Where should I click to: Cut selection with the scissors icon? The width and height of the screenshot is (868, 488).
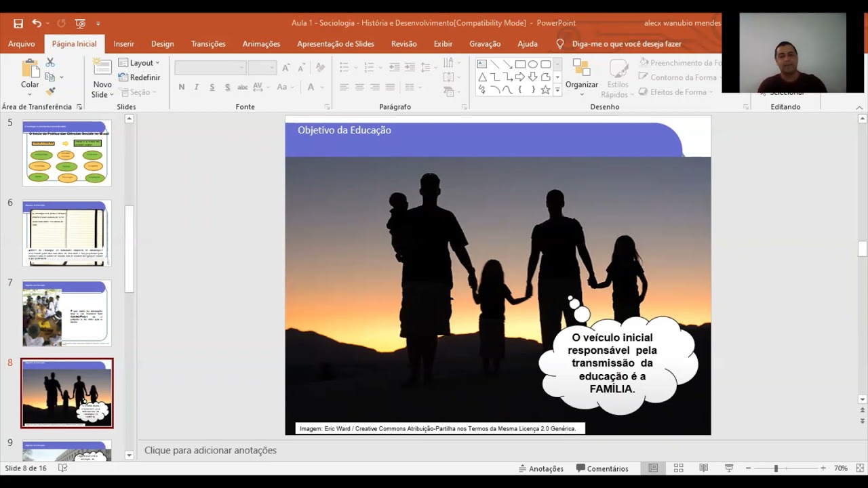(x=50, y=62)
